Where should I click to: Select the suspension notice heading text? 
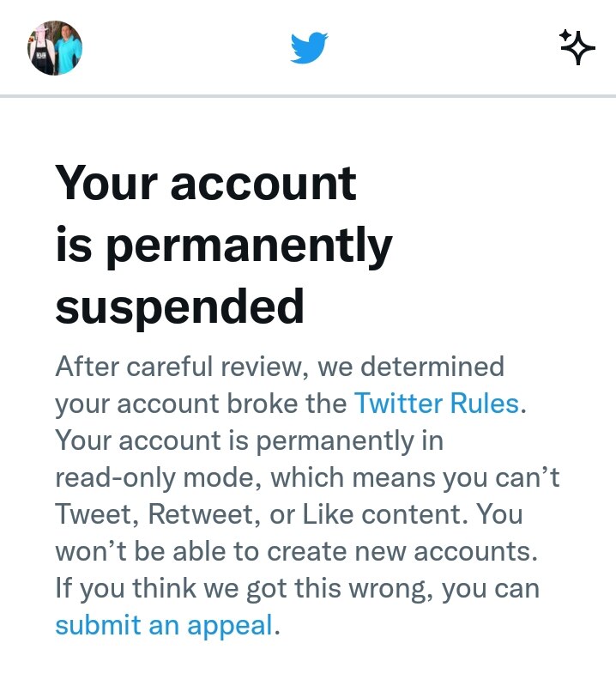pos(223,244)
